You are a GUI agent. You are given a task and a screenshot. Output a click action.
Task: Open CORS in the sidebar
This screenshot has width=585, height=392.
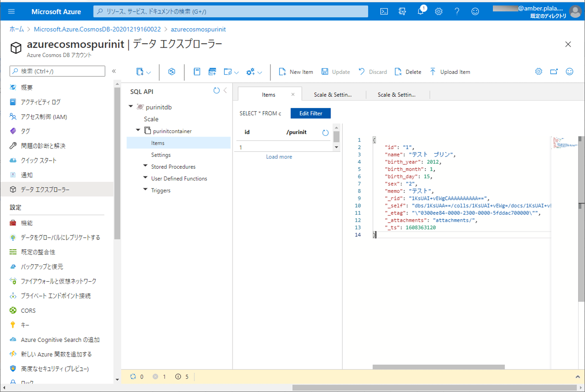point(28,310)
